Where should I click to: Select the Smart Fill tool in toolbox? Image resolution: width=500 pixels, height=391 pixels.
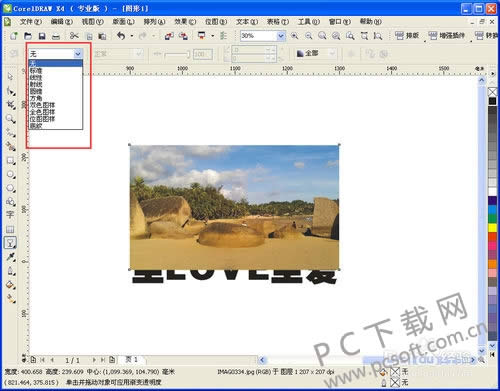(x=10, y=146)
